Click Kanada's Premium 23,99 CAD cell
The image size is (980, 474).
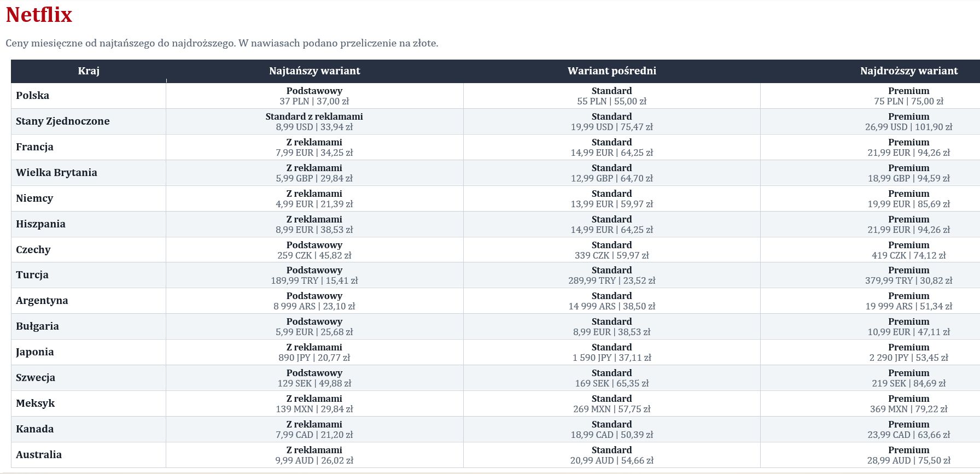(x=908, y=429)
